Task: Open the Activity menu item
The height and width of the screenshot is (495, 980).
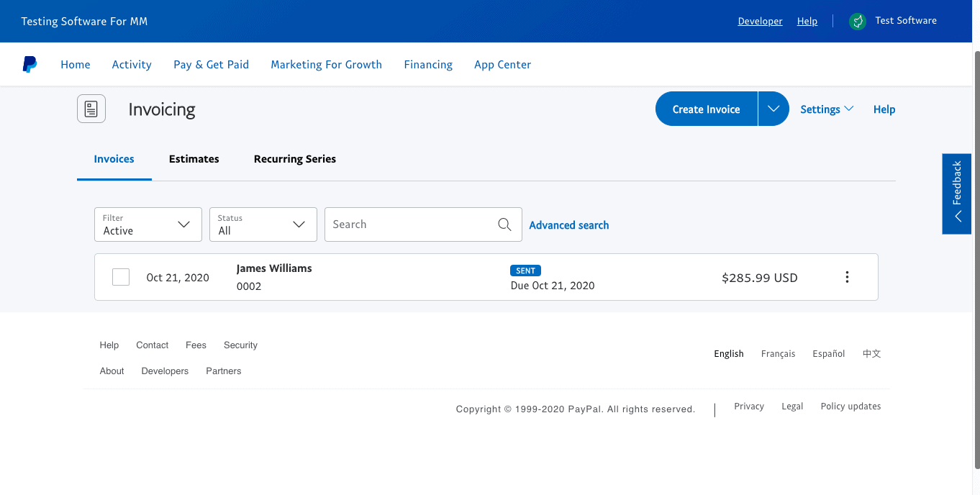Action: click(132, 65)
